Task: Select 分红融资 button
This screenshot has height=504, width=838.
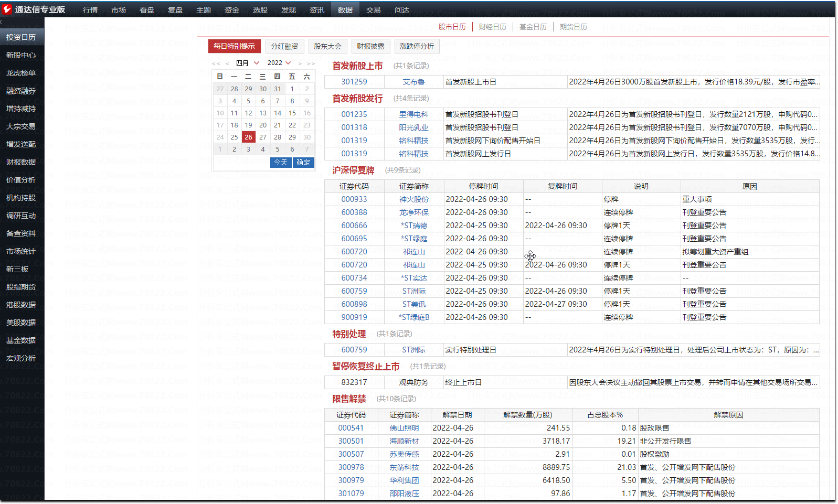Action: pos(285,46)
